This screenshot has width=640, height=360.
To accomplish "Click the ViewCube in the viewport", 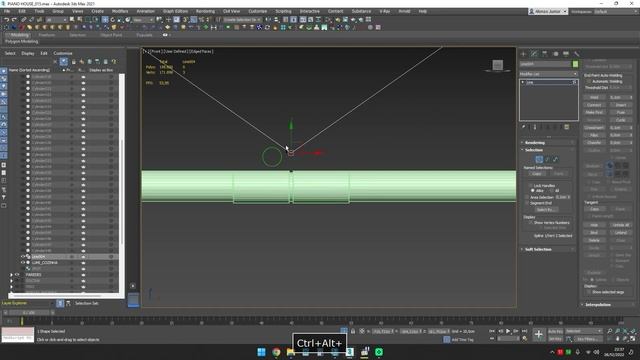I will pyautogui.click(x=497, y=66).
